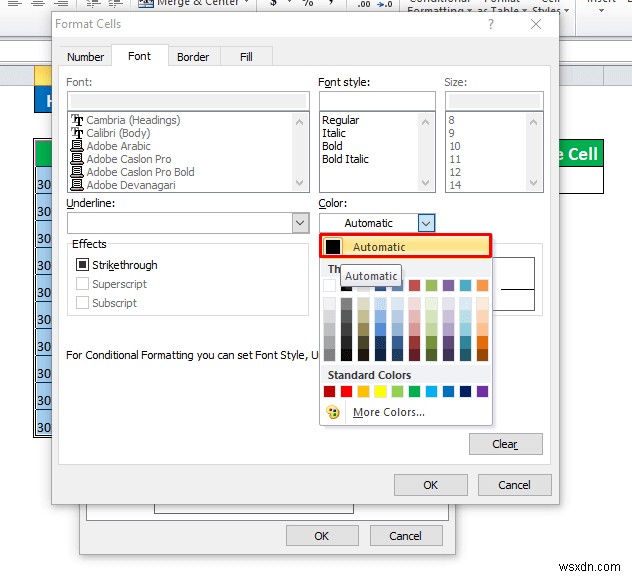Viewport: 632px width, 577px height.
Task: Open the Underline dropdown
Action: (x=300, y=223)
